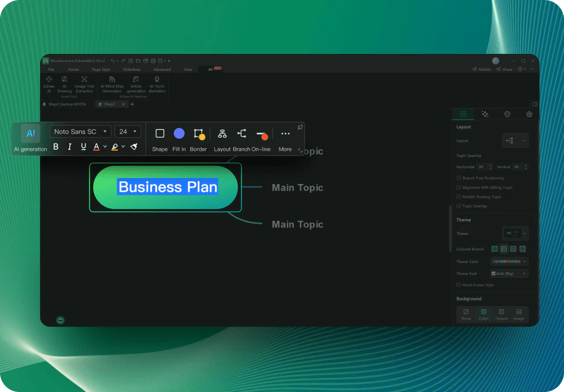Set background to None
Viewport: 564px width, 392px height.
pos(466,314)
